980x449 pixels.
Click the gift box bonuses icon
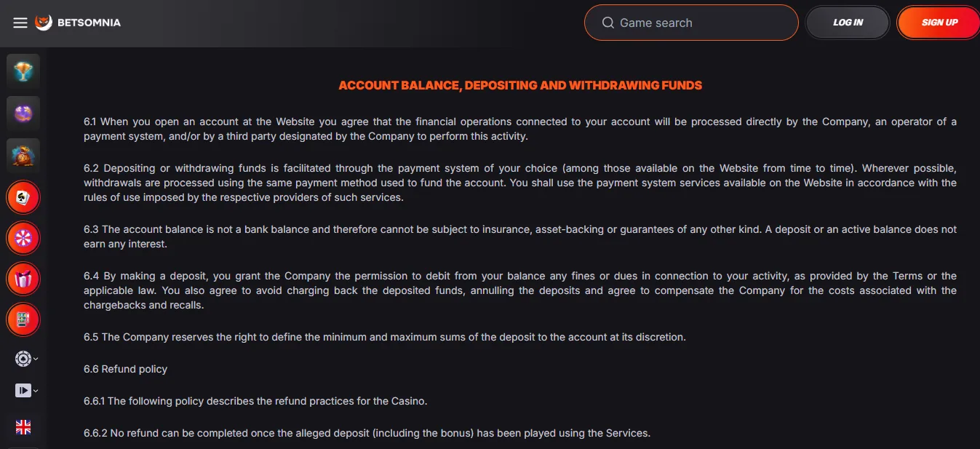tap(23, 278)
